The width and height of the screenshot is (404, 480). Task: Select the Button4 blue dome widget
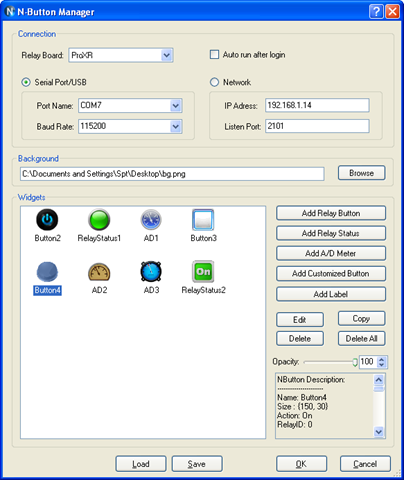[x=47, y=272]
